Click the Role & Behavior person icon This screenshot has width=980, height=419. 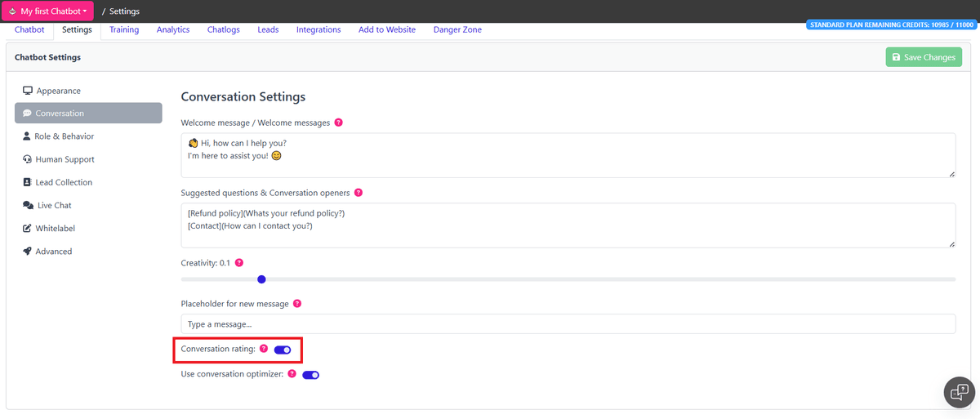pos(27,136)
